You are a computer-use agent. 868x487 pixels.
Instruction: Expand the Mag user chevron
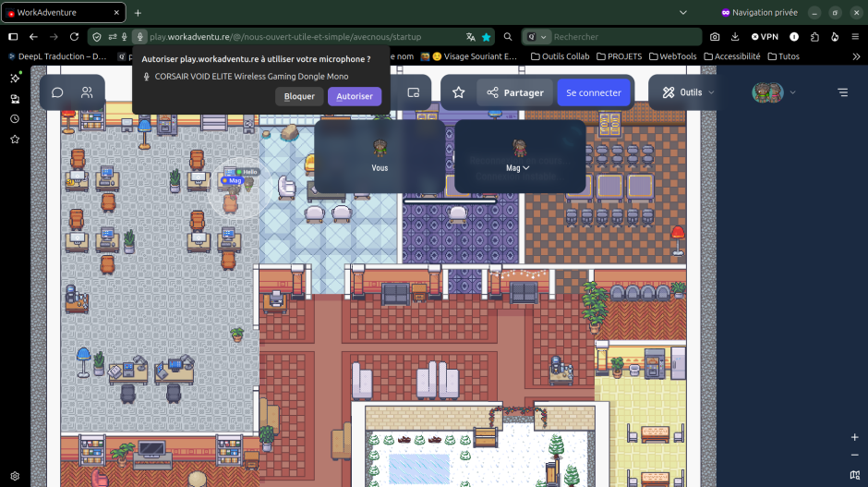526,168
